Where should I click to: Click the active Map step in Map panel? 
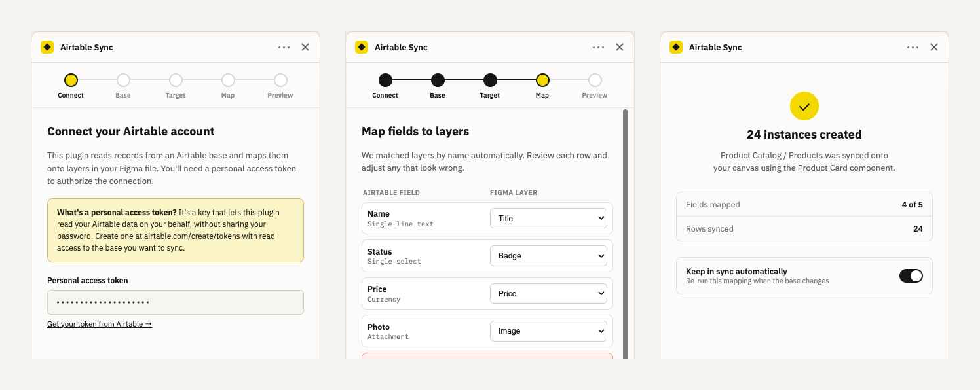(542, 86)
